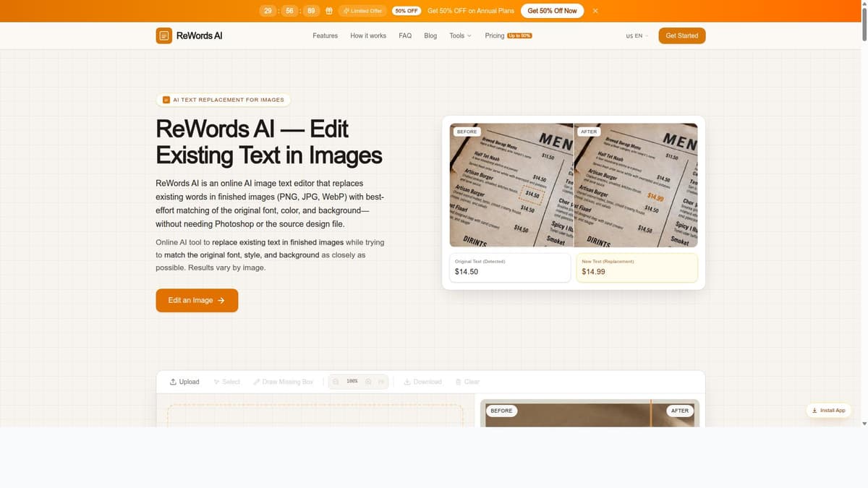Click the Limited Offer badge

pos(363,11)
